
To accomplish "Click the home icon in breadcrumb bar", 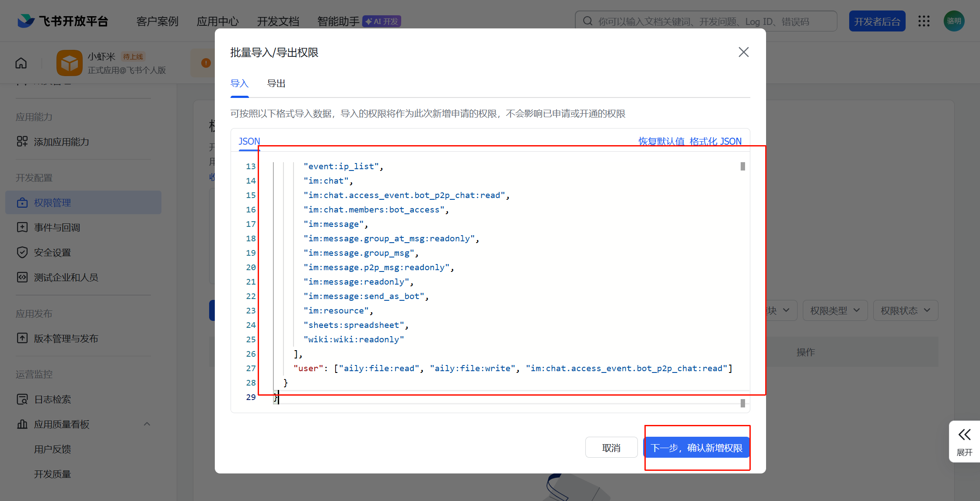I will 21,63.
